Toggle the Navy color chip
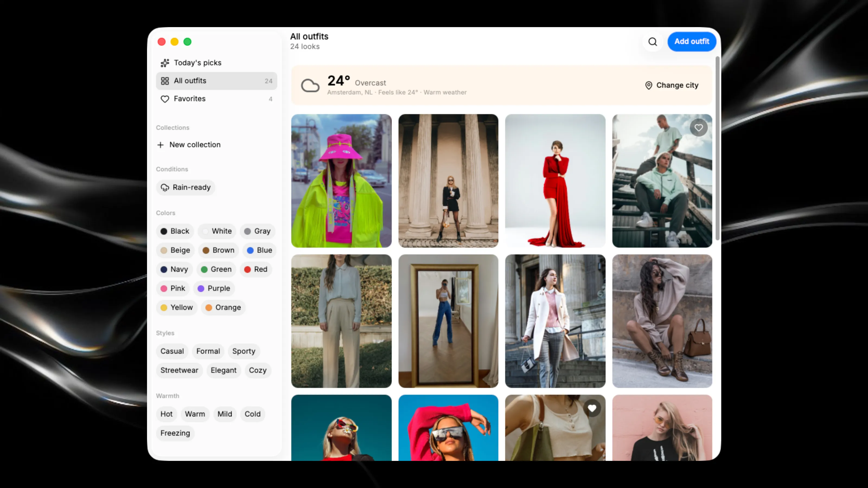Image resolution: width=868 pixels, height=488 pixels. (x=174, y=269)
